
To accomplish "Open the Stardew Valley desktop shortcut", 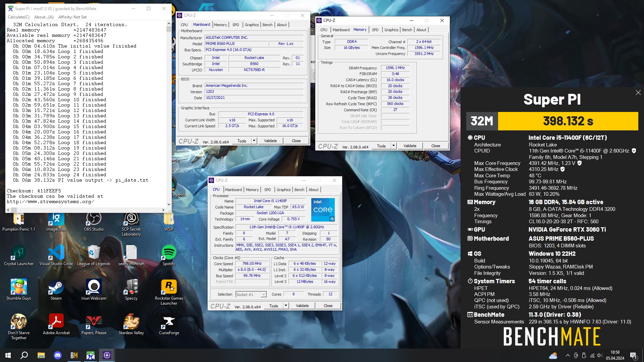I will 131,324.
